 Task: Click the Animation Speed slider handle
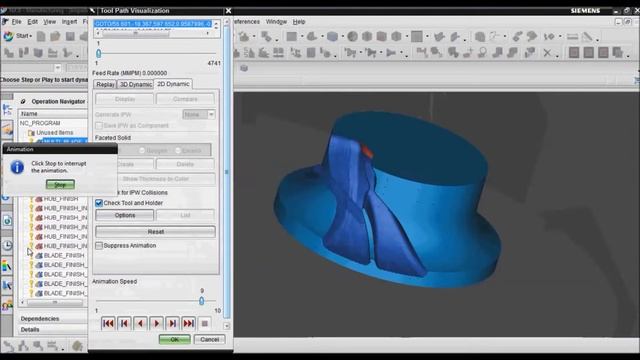(x=202, y=301)
